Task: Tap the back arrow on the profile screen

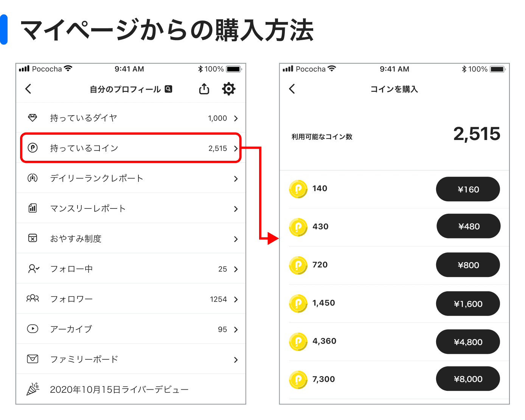Action: tap(28, 89)
